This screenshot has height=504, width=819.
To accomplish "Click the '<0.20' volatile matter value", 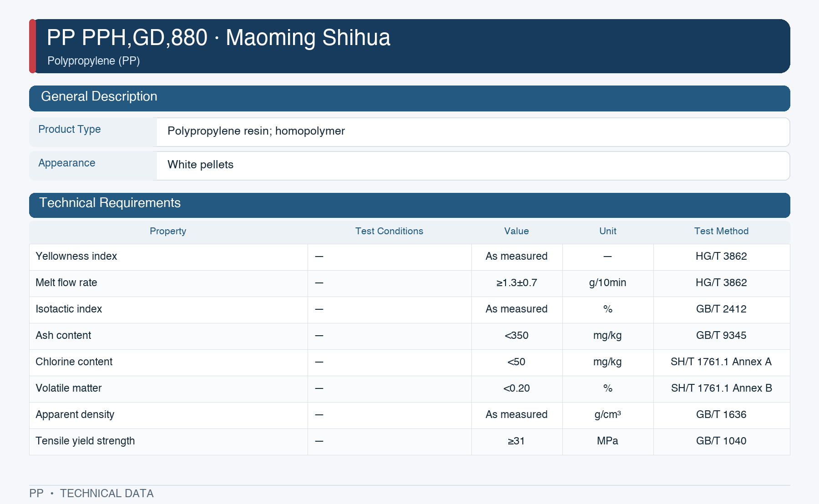I will tap(516, 388).
